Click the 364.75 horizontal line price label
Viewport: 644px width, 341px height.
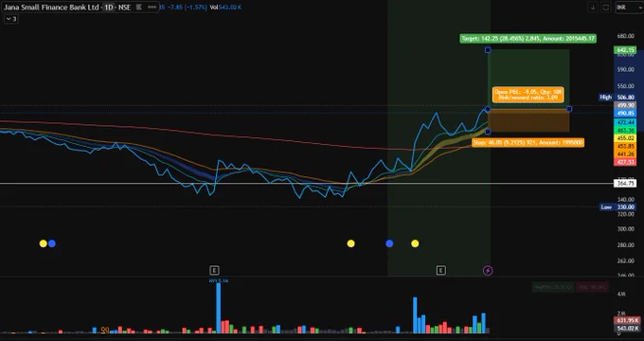(625, 183)
